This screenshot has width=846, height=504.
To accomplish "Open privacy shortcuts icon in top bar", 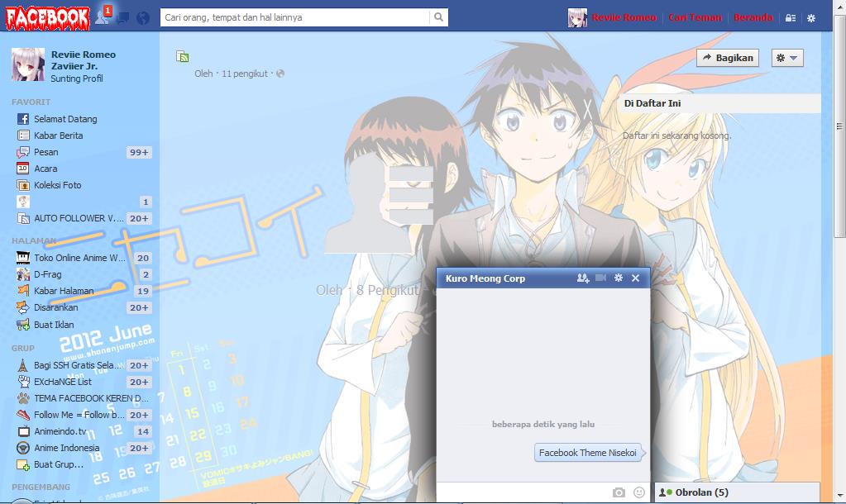I will point(791,18).
